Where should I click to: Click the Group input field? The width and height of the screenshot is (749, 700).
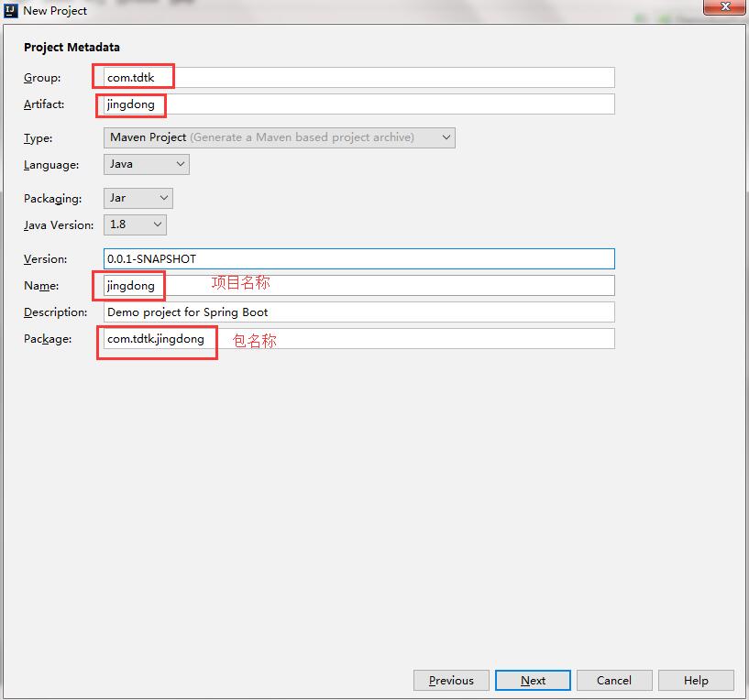pyautogui.click(x=358, y=77)
